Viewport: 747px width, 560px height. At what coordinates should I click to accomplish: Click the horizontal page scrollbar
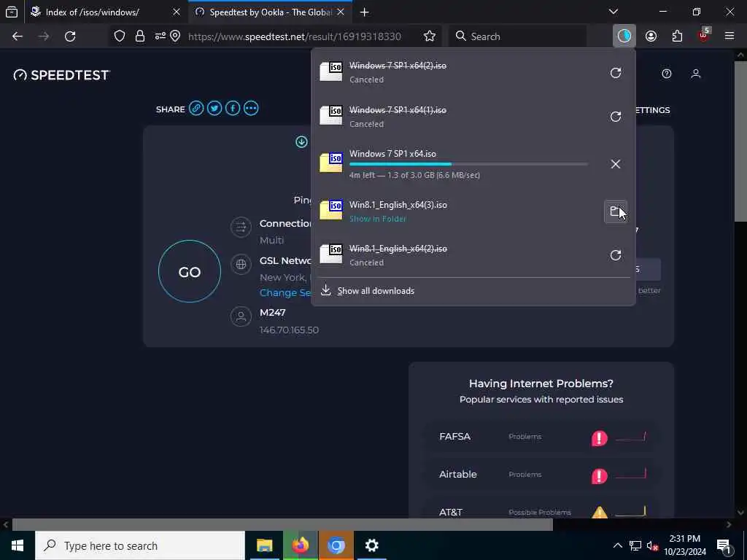(282, 525)
